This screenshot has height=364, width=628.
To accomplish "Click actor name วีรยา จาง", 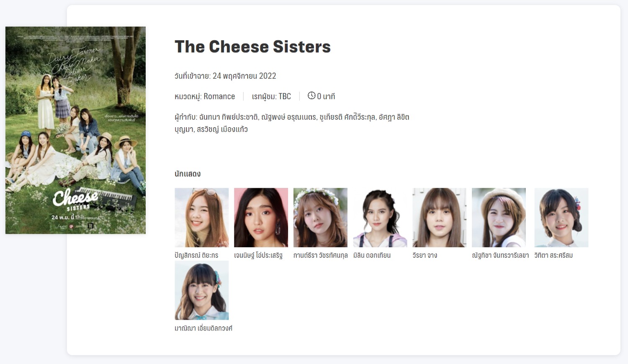I will (x=425, y=255).
